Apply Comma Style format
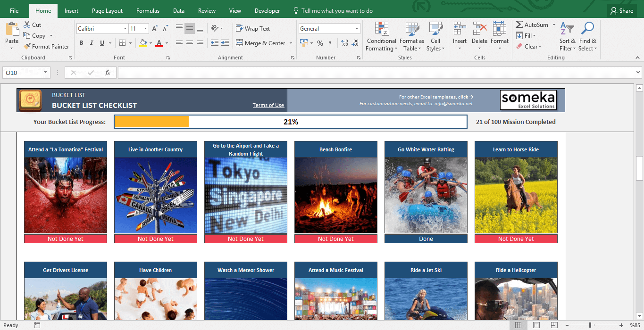 coord(330,43)
